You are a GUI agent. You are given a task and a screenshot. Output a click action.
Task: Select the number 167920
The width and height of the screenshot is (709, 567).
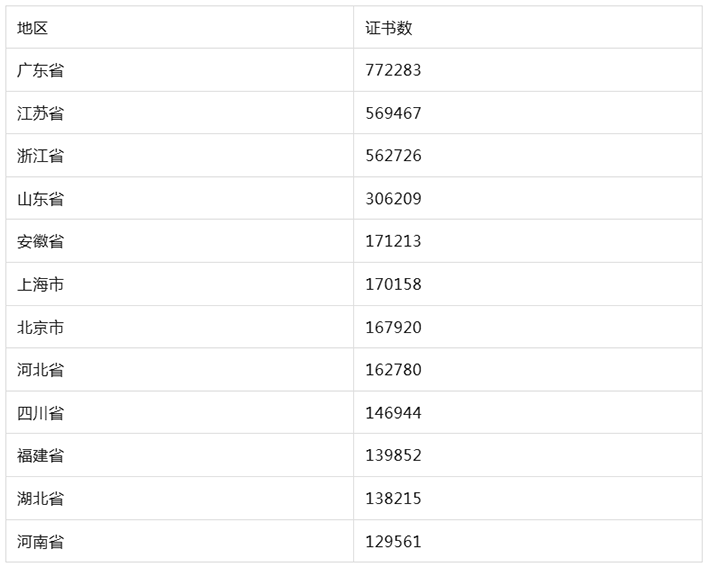[393, 328]
